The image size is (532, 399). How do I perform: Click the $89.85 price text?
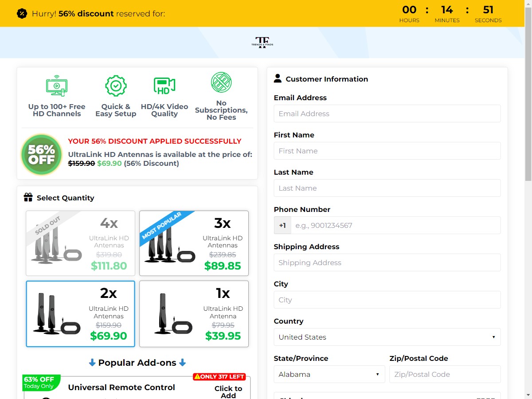[223, 266]
